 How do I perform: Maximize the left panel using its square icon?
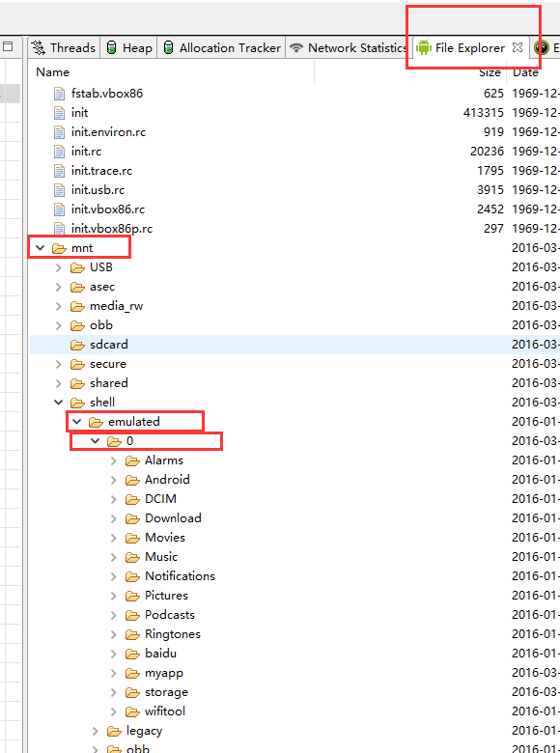pos(8,46)
